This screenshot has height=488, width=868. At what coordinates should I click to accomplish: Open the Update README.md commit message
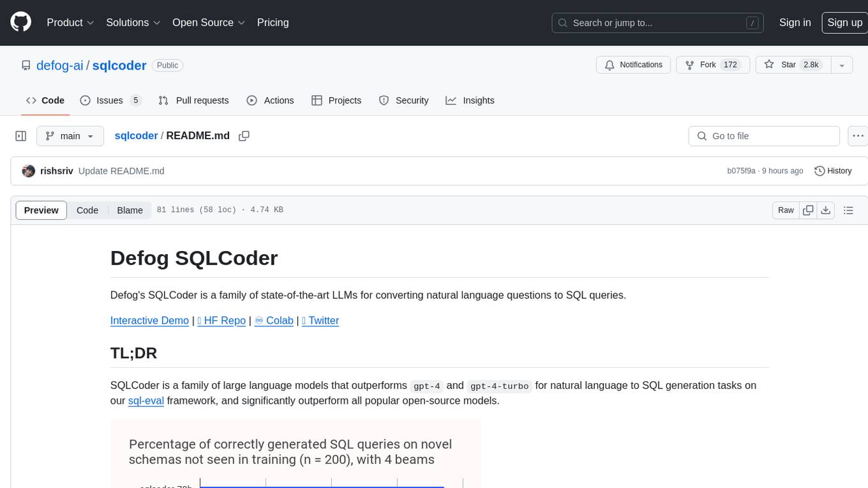click(121, 171)
